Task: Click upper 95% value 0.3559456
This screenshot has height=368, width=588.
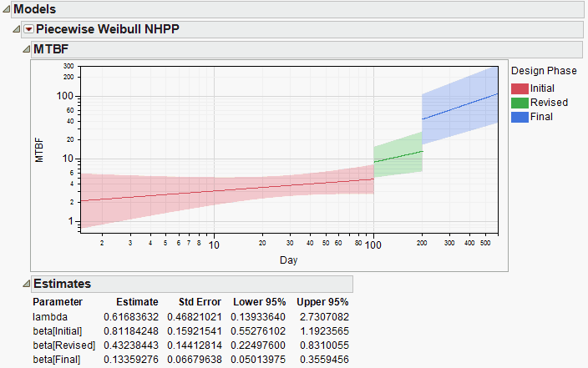Action: click(x=324, y=360)
